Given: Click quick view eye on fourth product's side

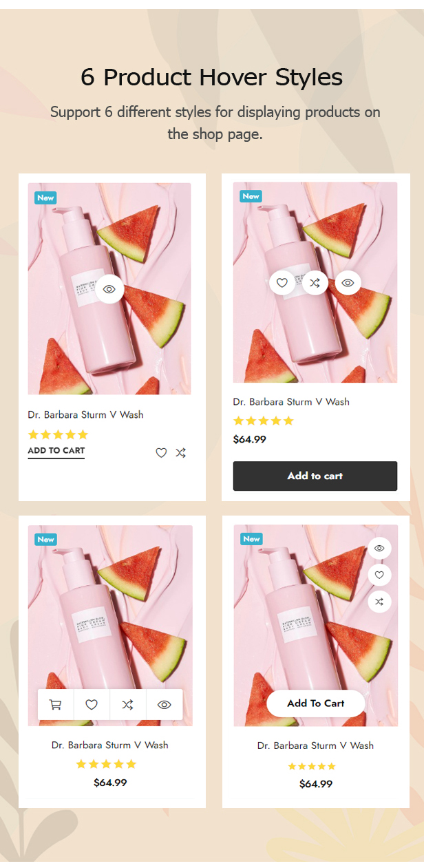Looking at the screenshot, I should click(x=379, y=548).
